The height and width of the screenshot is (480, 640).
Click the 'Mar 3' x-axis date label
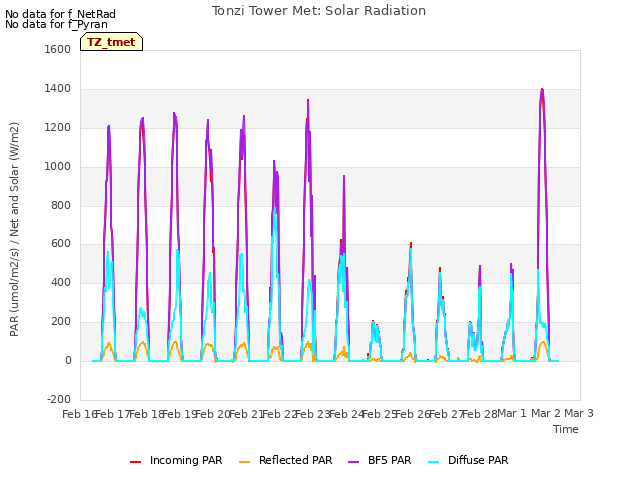[x=579, y=413]
